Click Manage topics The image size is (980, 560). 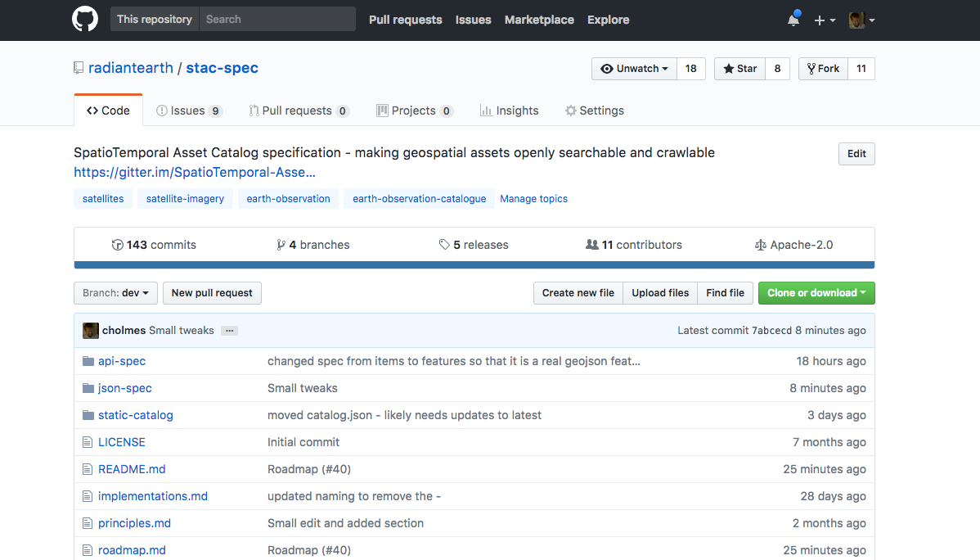click(533, 198)
